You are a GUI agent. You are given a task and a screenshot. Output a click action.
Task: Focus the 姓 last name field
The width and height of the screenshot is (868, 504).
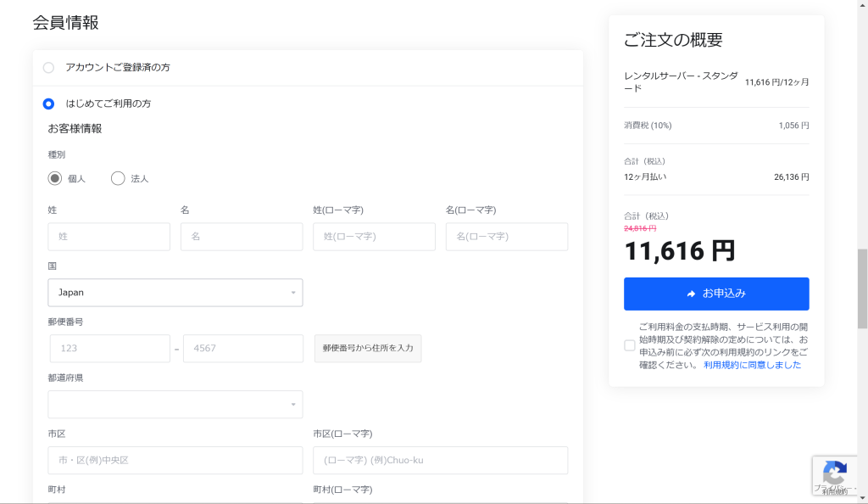click(109, 237)
